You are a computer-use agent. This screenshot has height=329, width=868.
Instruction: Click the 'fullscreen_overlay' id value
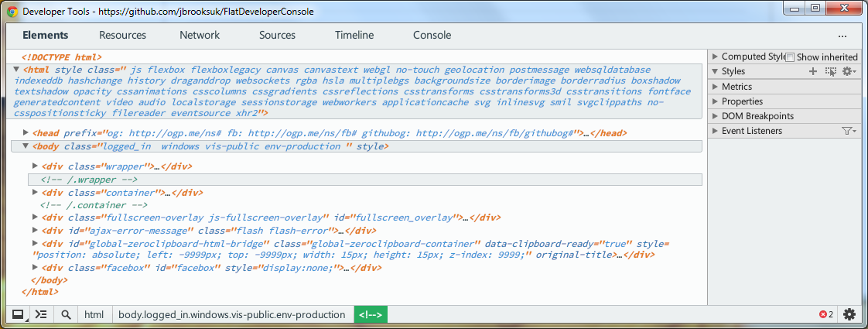[x=405, y=217]
